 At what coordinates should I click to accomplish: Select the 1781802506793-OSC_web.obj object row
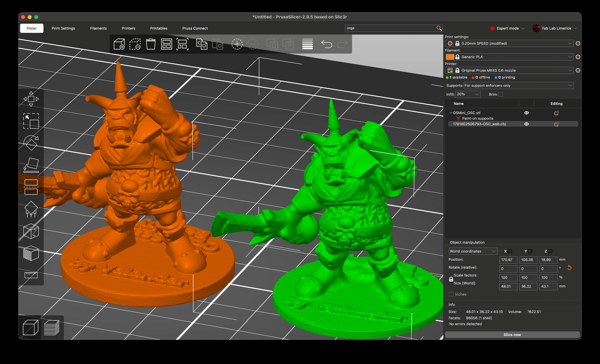coord(513,124)
